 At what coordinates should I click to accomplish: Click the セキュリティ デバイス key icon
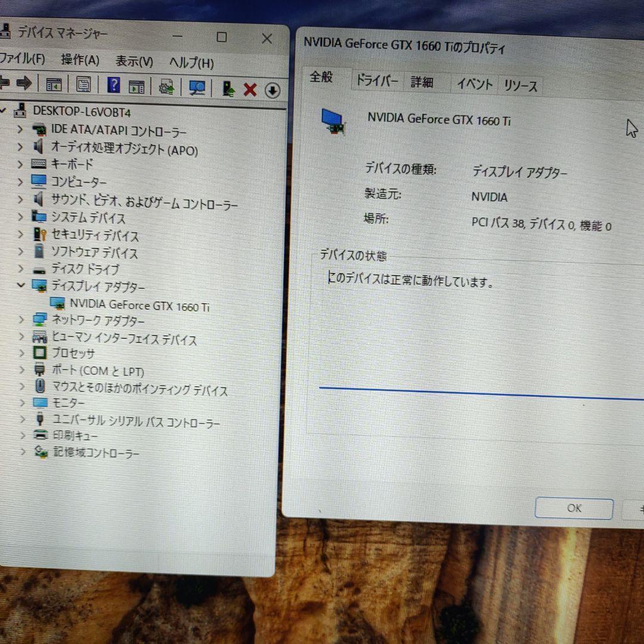pos(40,234)
